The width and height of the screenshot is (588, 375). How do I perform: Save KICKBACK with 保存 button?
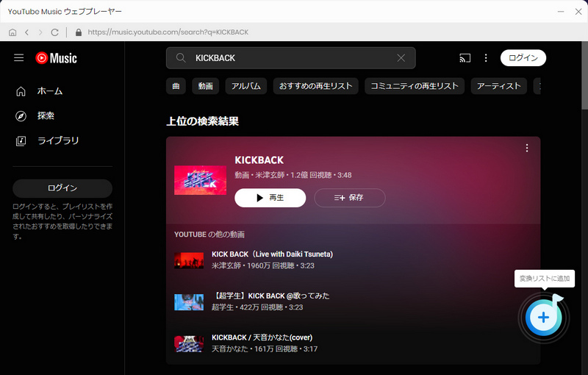point(350,198)
